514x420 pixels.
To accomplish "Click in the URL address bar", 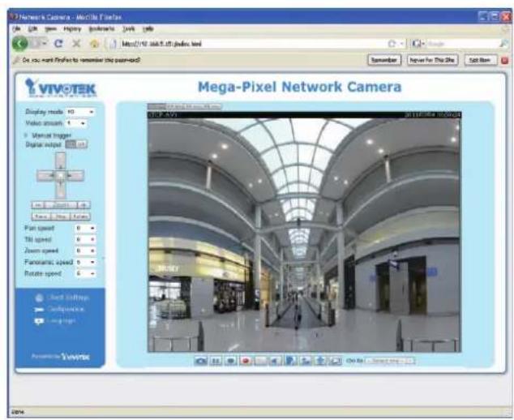I will click(x=249, y=44).
